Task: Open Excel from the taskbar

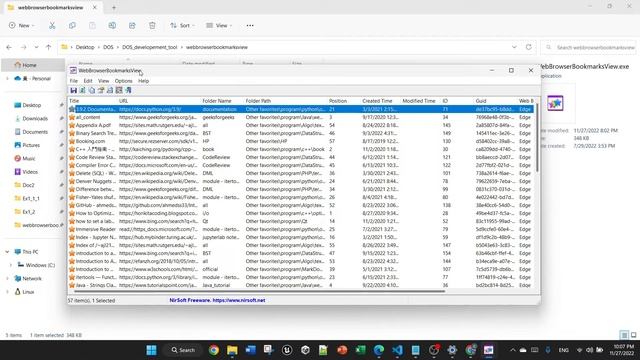Action: pos(360,350)
